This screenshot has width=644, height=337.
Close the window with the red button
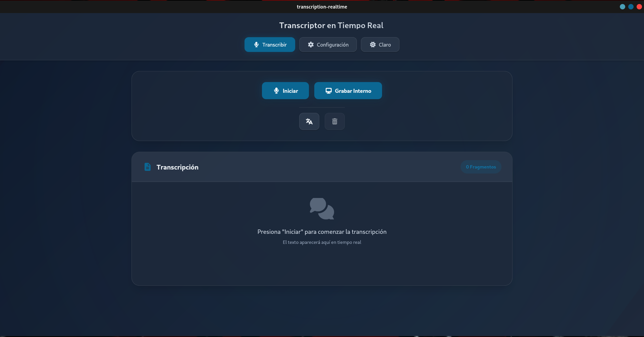pyautogui.click(x=639, y=7)
